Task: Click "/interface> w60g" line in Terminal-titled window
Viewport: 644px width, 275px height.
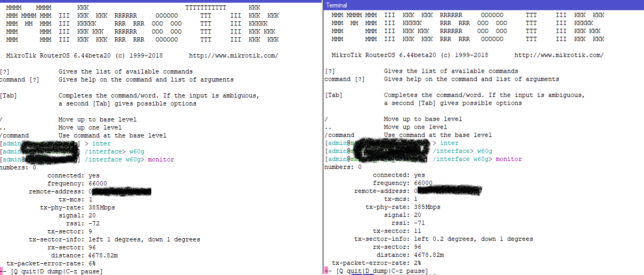Action: coord(462,151)
